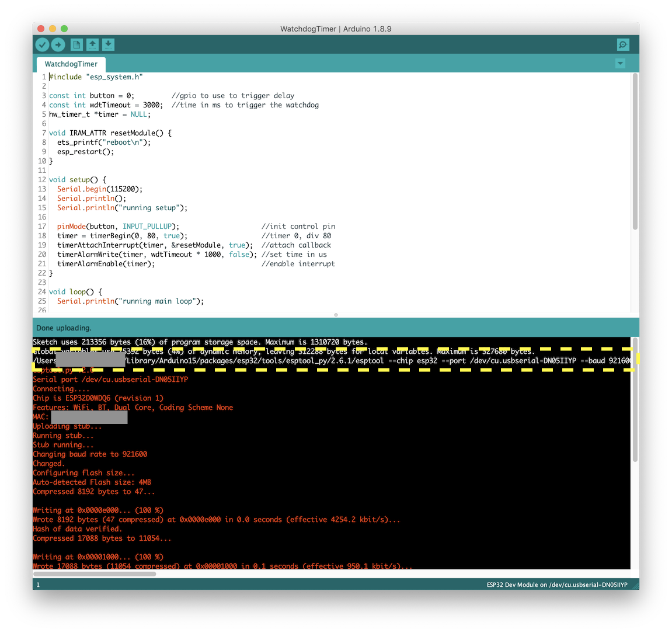Click the yellow minimize window button
Image resolution: width=672 pixels, height=633 pixels.
[53, 29]
